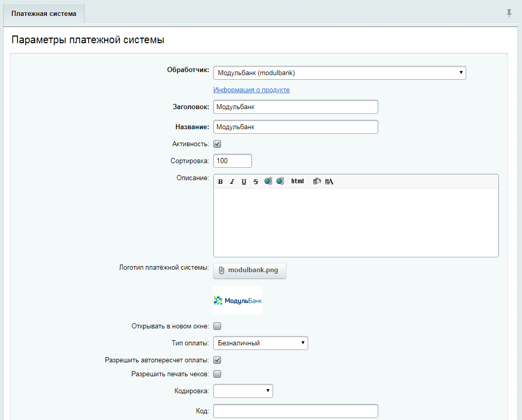Select the Платежная система tab
This screenshot has width=522, height=420.
[44, 14]
